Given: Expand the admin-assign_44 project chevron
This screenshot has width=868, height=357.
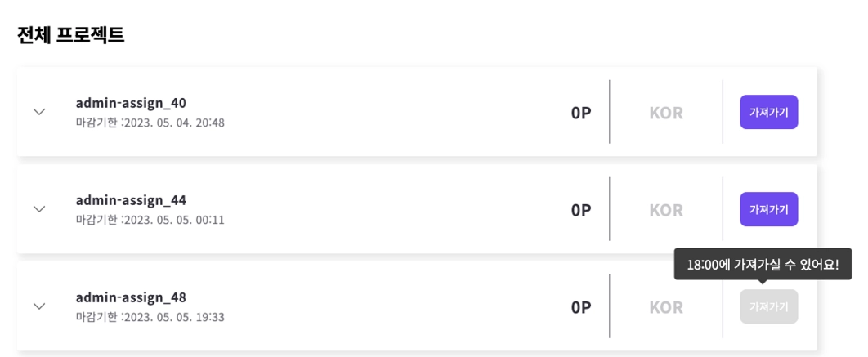Looking at the screenshot, I should coord(38,209).
